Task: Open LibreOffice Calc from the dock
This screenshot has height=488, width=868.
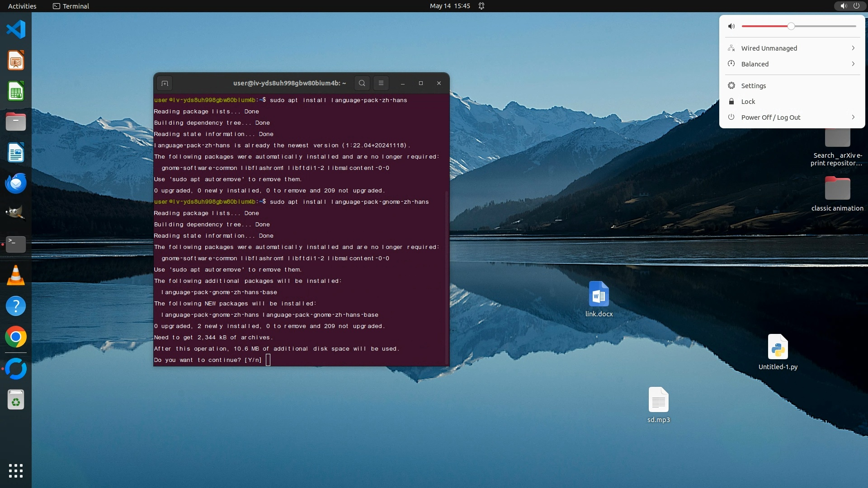Action: 16,91
